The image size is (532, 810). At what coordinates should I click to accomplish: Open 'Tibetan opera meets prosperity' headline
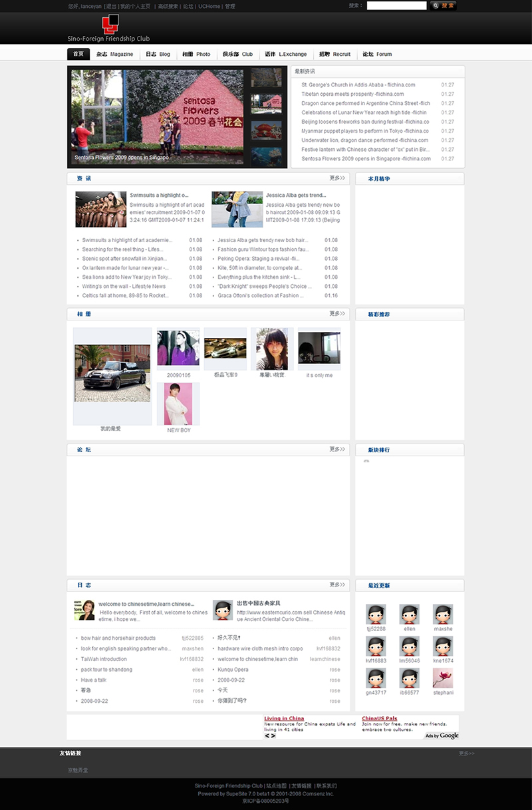(352, 94)
